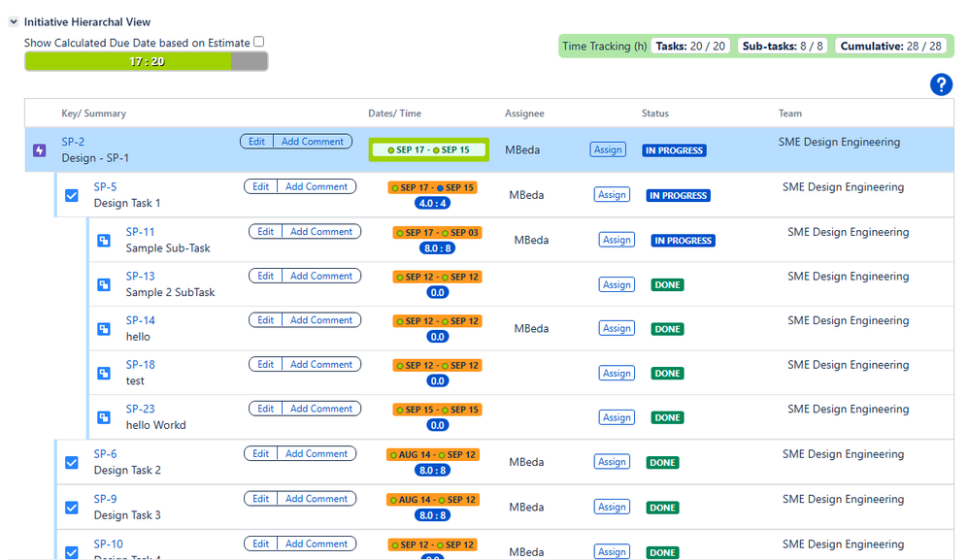Viewport: 969px width, 560px height.
Task: Click Edit for SP-5 Design Task 1
Action: [261, 186]
